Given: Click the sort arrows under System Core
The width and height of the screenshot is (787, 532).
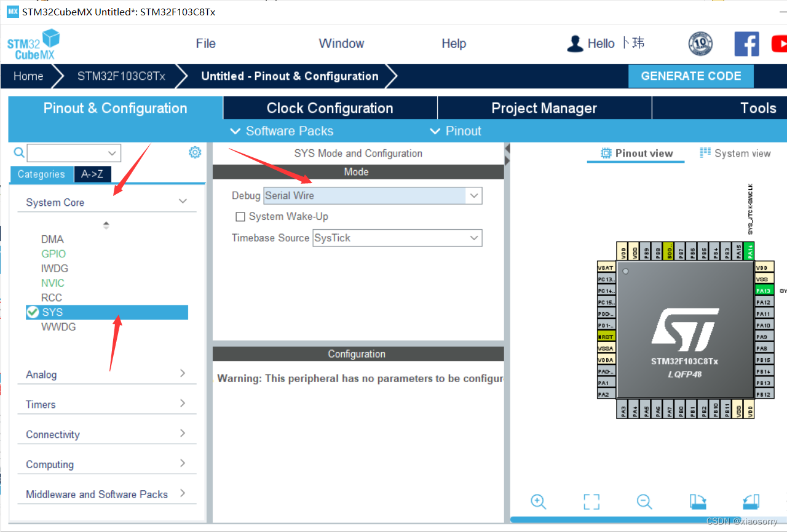Looking at the screenshot, I should pos(106,225).
